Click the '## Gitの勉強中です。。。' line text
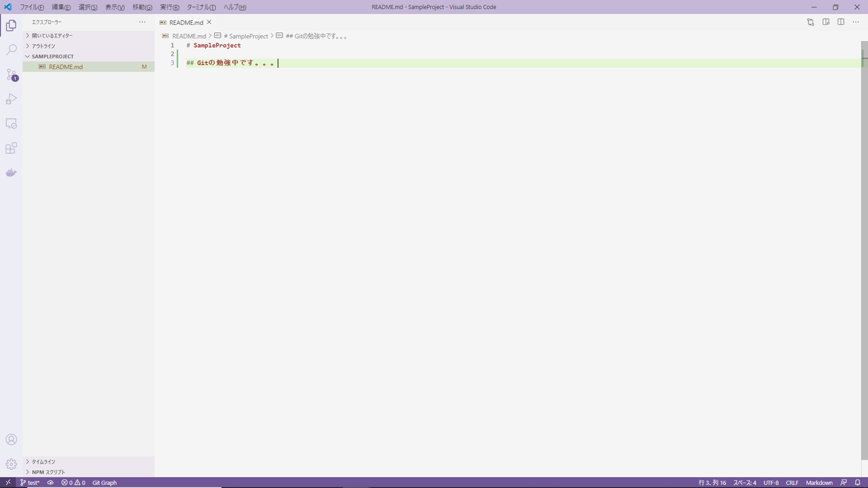868x488 pixels. pyautogui.click(x=231, y=63)
